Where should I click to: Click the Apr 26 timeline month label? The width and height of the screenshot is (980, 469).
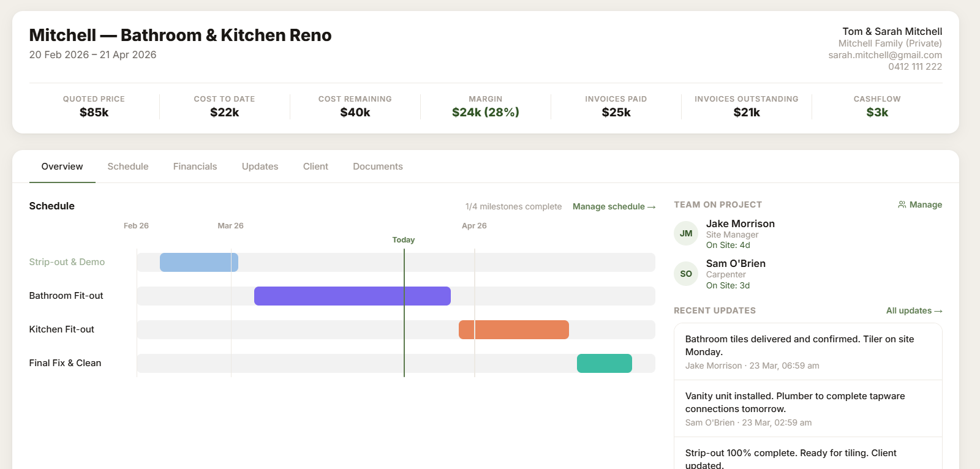coord(474,226)
